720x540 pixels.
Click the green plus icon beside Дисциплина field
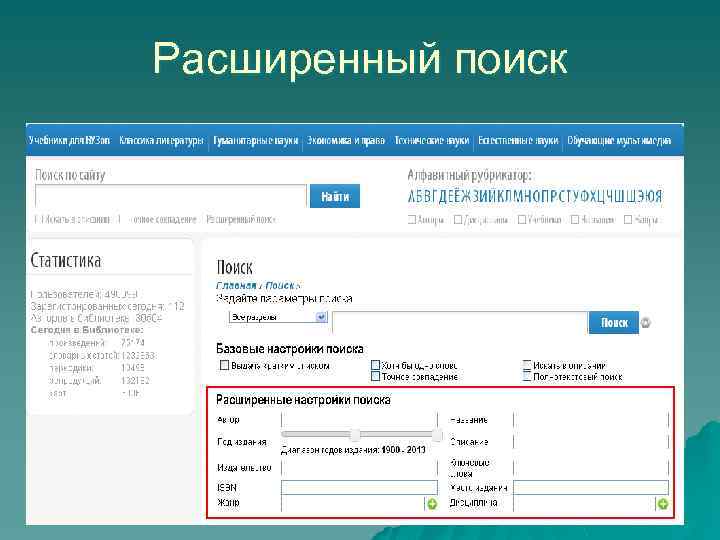663,504
